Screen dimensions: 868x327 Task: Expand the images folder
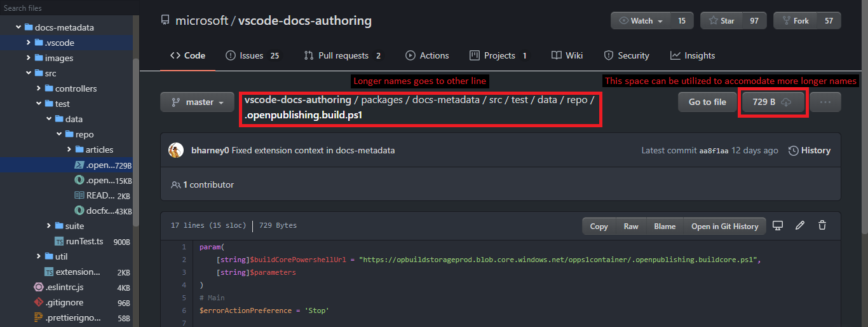click(29, 58)
